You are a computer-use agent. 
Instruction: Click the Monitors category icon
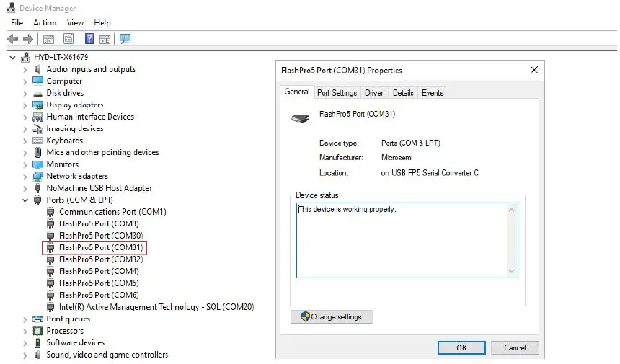[37, 164]
